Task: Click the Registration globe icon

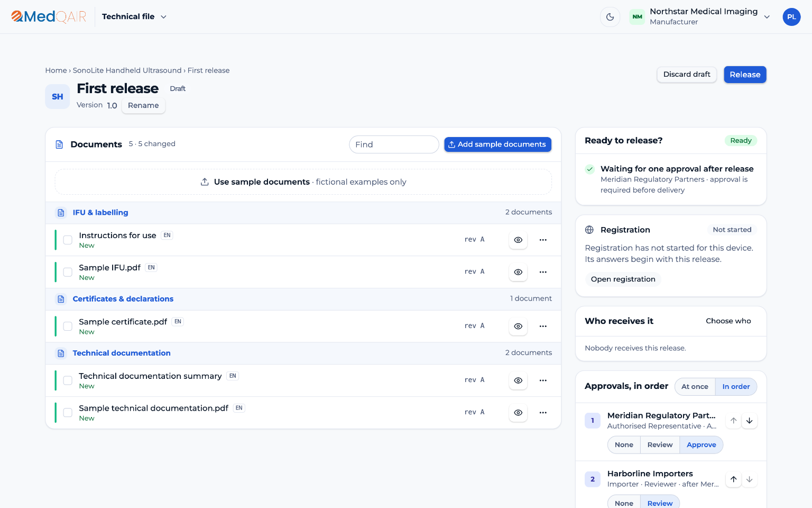Action: 589,230
